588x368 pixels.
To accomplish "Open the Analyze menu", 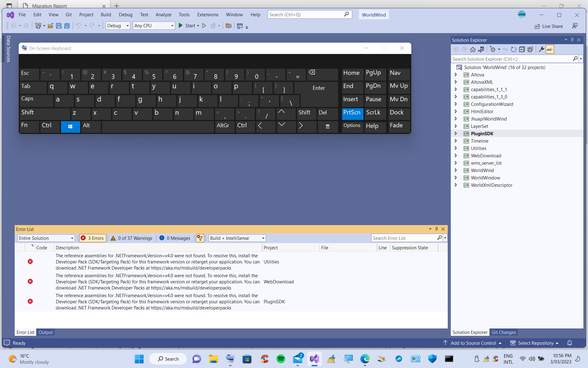I will coord(163,15).
